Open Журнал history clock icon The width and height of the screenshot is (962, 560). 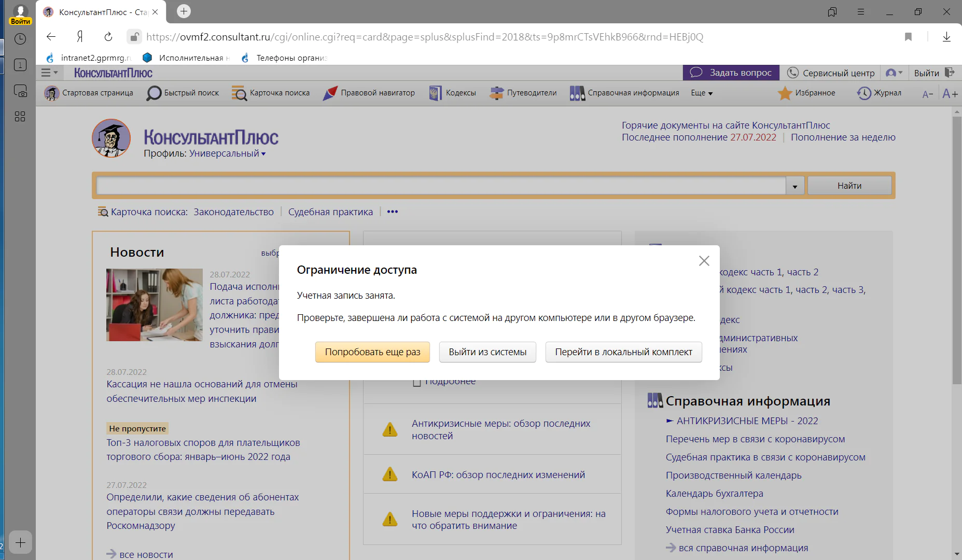(864, 93)
